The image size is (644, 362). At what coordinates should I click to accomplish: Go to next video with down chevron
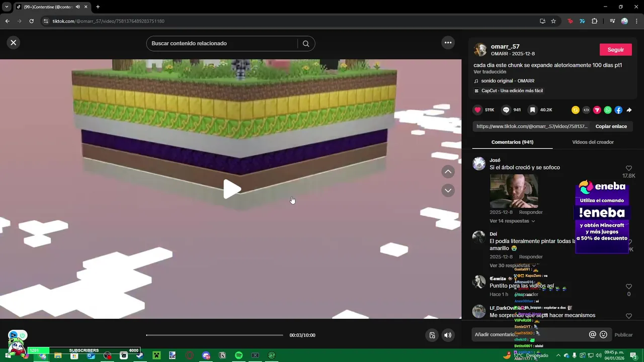pyautogui.click(x=448, y=190)
